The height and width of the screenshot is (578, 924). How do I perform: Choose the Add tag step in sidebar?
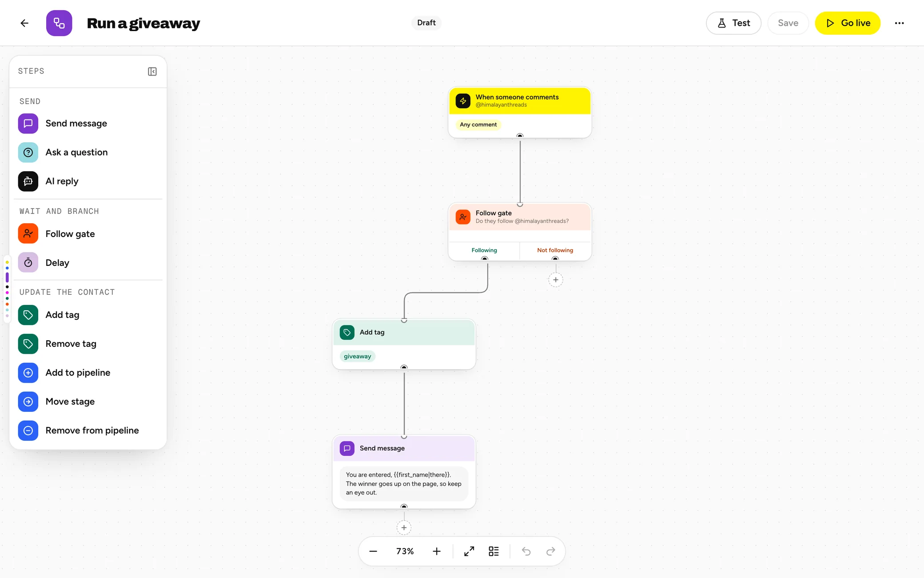pos(88,315)
